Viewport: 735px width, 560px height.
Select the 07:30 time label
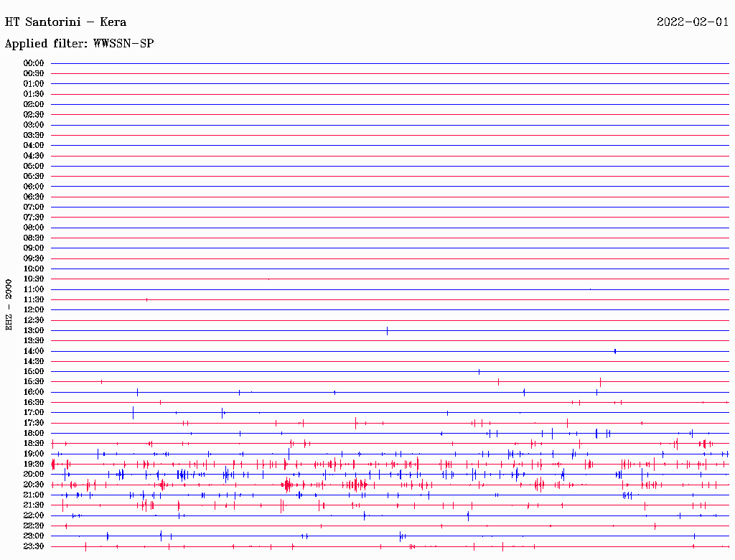point(34,218)
